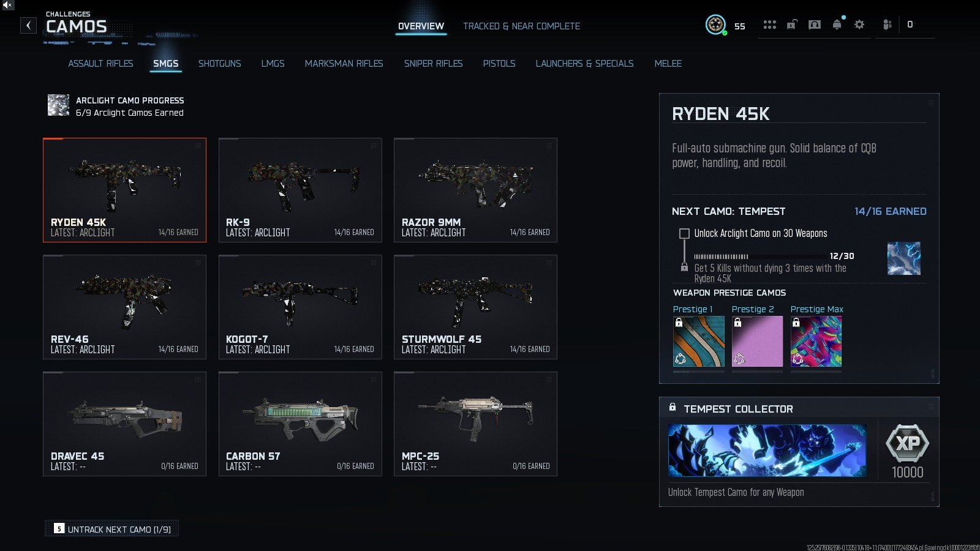Select the Prestige Max camo swatch
Viewport: 980px width, 551px height.
[x=816, y=341]
